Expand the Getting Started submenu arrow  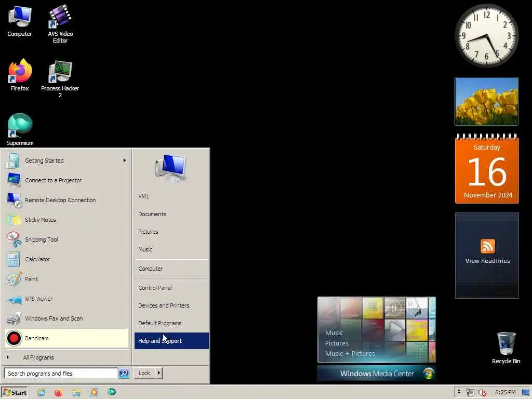pos(125,161)
